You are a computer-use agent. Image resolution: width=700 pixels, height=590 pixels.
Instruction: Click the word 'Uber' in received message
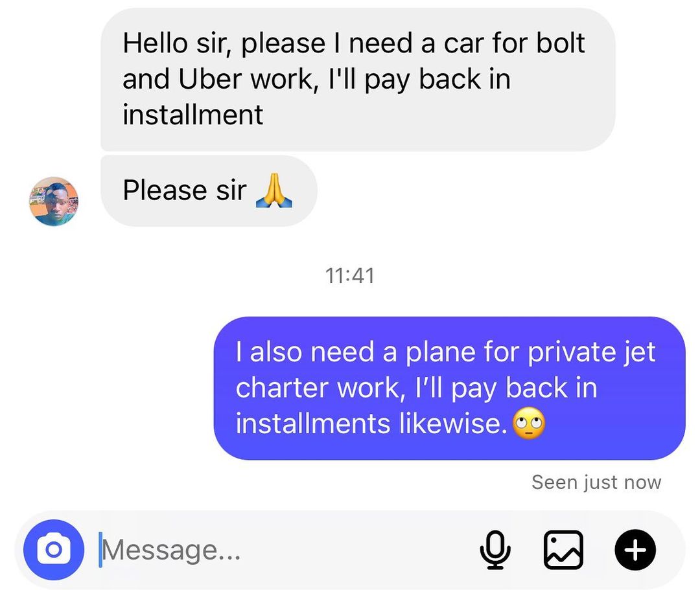[210, 79]
